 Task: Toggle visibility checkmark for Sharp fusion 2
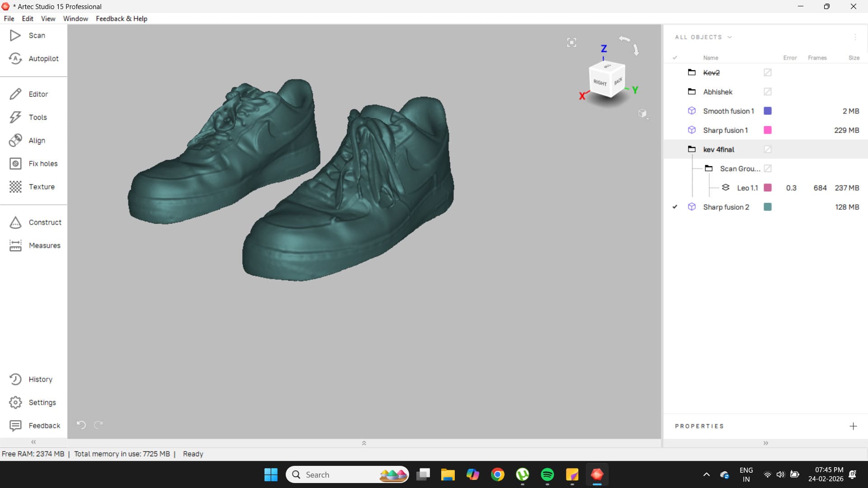(675, 207)
